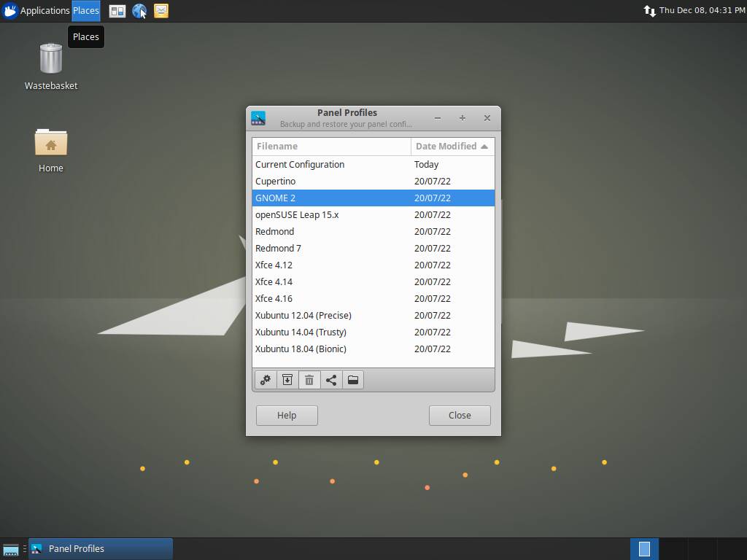The width and height of the screenshot is (747, 560).
Task: Select the Wastebasket desktop icon
Action: (x=51, y=66)
